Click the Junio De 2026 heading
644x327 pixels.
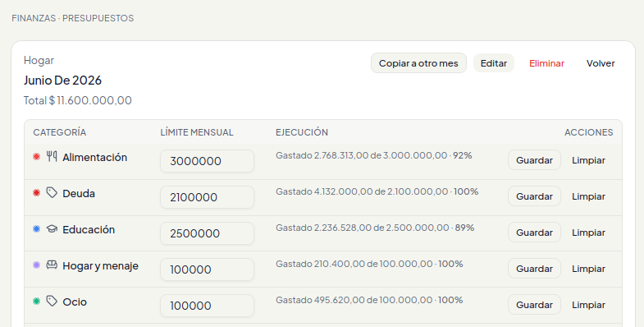point(62,81)
